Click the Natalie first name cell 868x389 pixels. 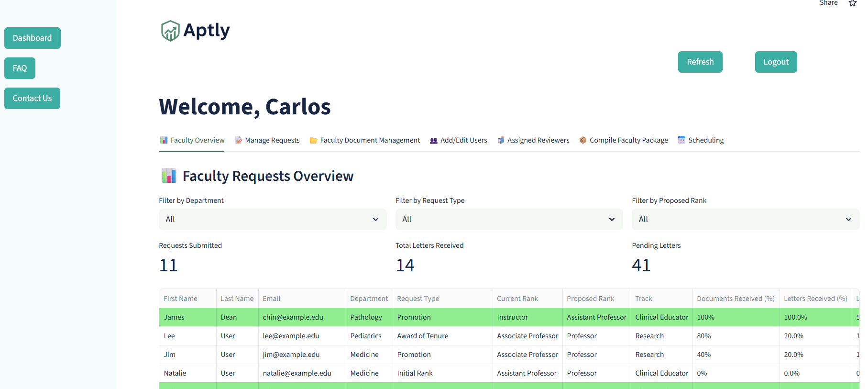point(187,373)
